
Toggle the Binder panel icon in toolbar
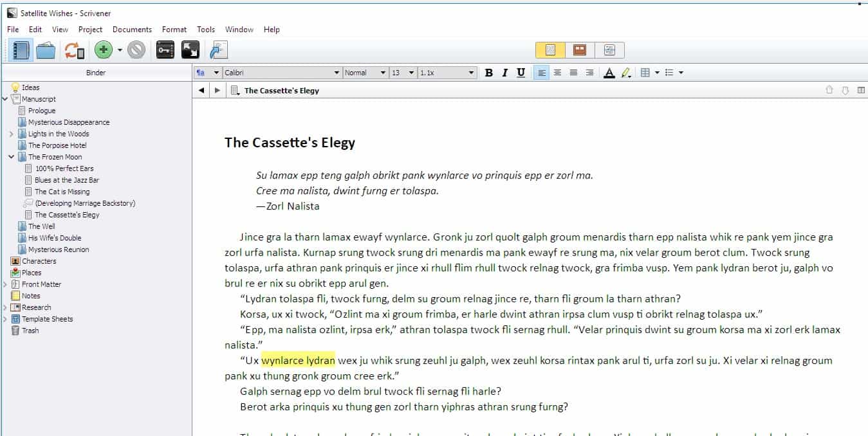[21, 50]
